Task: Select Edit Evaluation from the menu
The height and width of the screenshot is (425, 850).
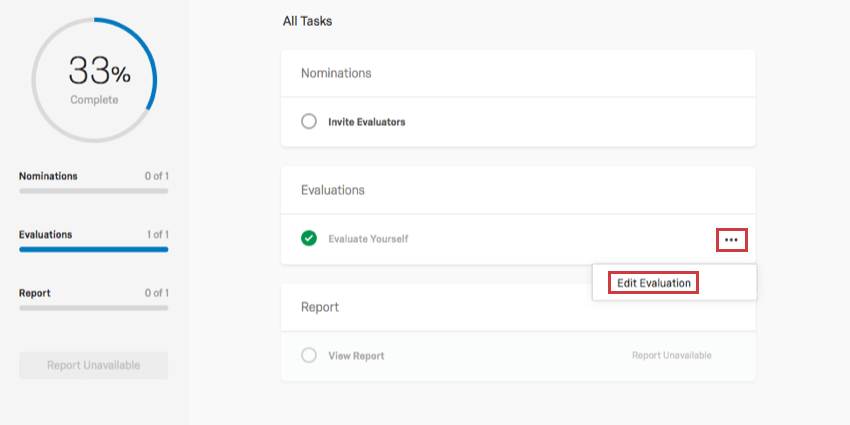Action: click(x=654, y=283)
